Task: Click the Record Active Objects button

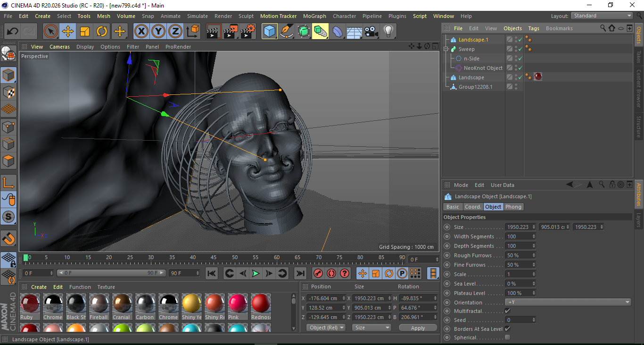Action: click(318, 273)
